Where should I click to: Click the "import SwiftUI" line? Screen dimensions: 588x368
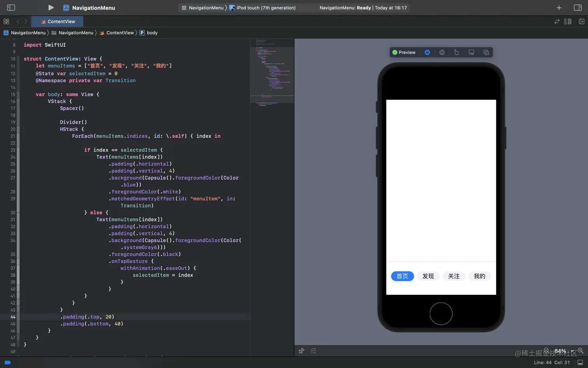[x=45, y=45]
